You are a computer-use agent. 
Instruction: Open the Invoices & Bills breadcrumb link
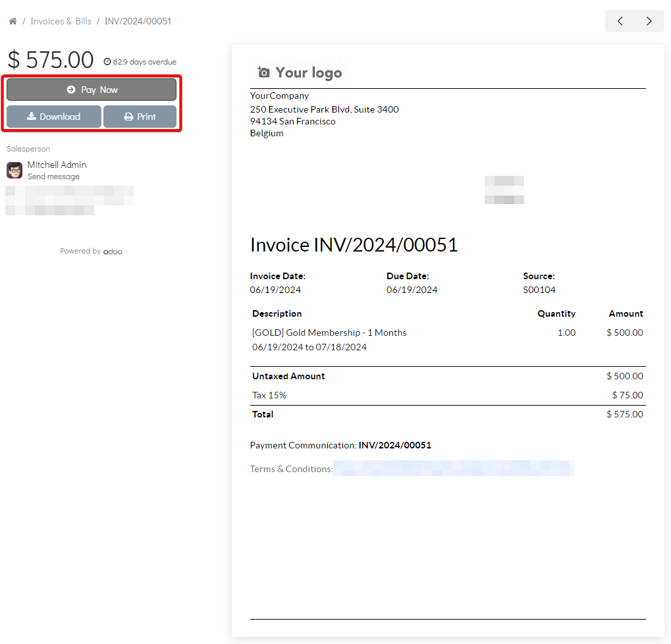(x=61, y=21)
